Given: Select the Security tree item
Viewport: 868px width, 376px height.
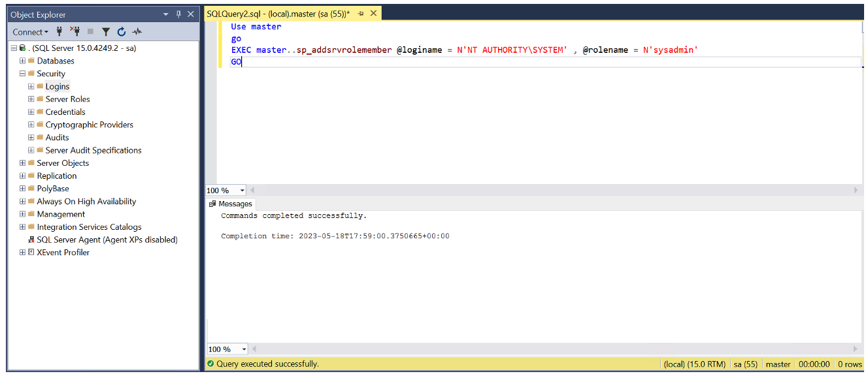Looking at the screenshot, I should (x=51, y=74).
